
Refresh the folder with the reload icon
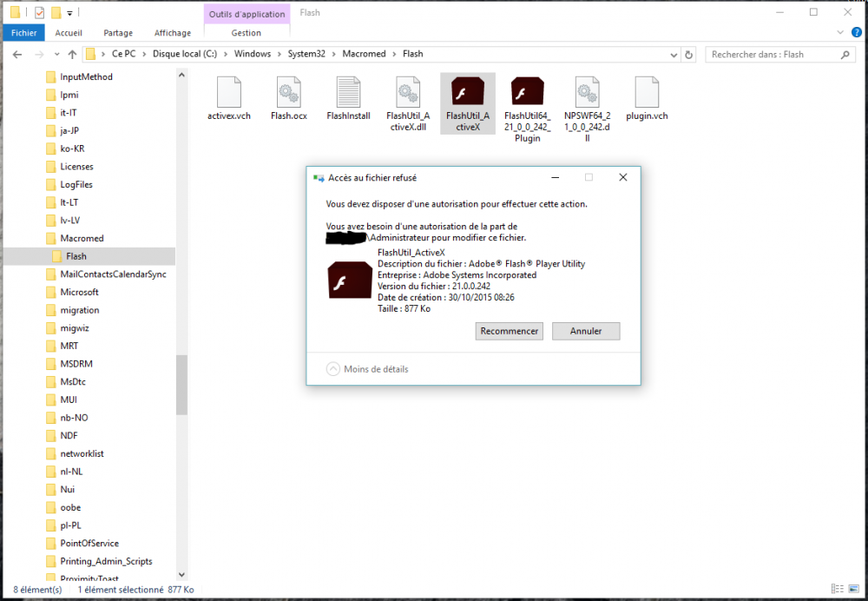click(x=689, y=54)
